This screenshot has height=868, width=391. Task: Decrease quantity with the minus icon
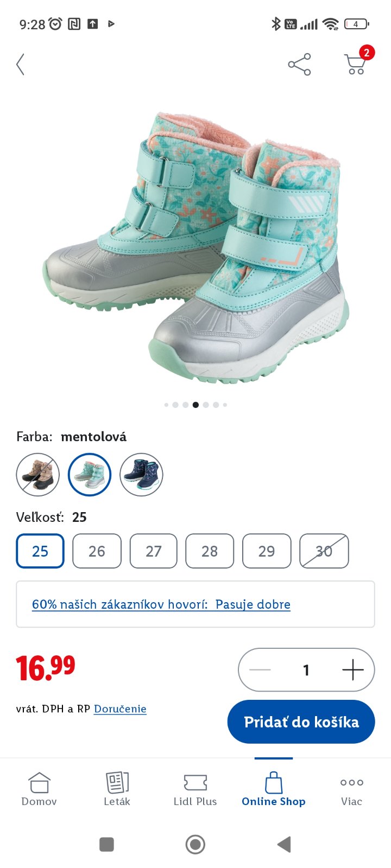click(260, 670)
